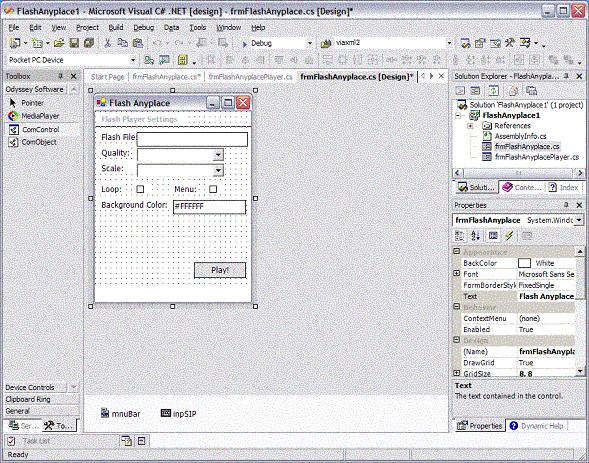Expand the References tree node

[470, 126]
